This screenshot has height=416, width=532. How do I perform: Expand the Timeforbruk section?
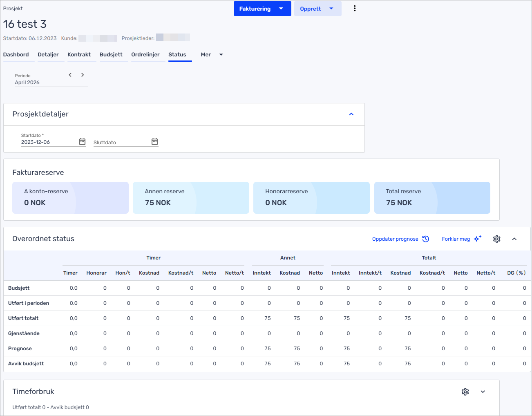point(483,392)
